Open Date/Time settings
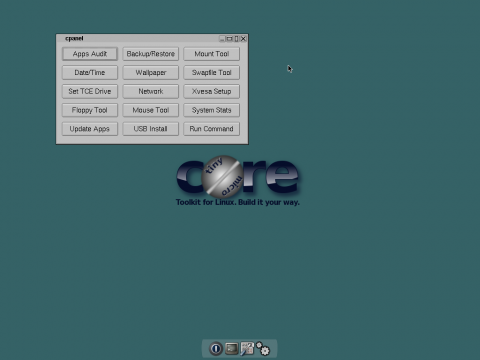 tap(90, 73)
